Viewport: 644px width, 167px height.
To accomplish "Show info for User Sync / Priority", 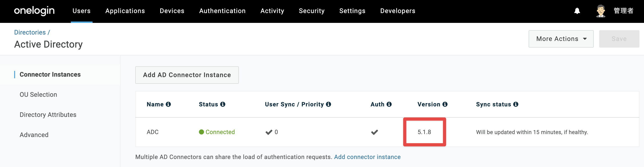I will click(328, 104).
